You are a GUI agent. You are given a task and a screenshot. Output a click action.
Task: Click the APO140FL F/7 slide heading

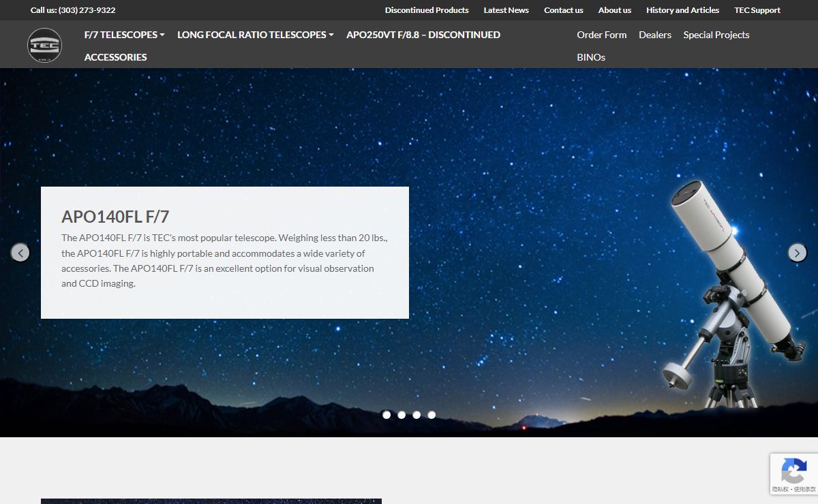tap(115, 217)
